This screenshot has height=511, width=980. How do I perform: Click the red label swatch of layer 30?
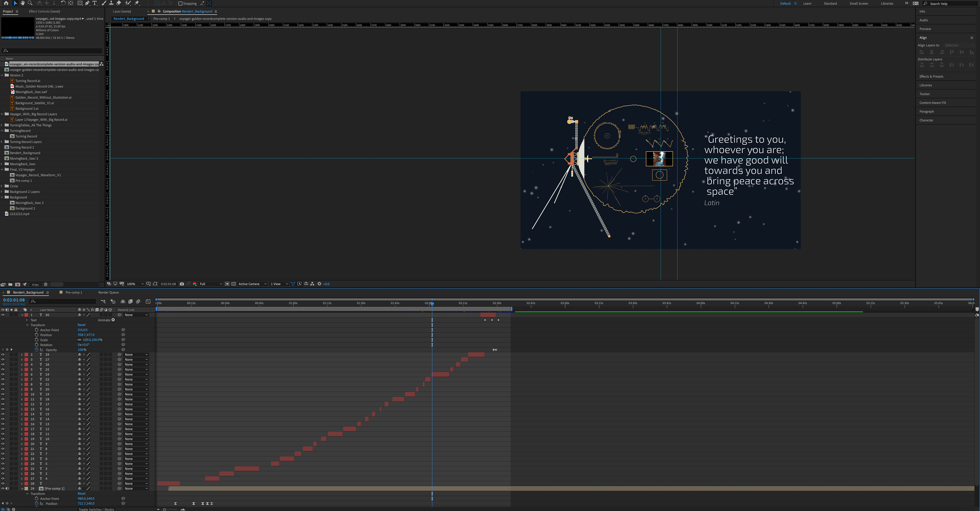(26, 315)
